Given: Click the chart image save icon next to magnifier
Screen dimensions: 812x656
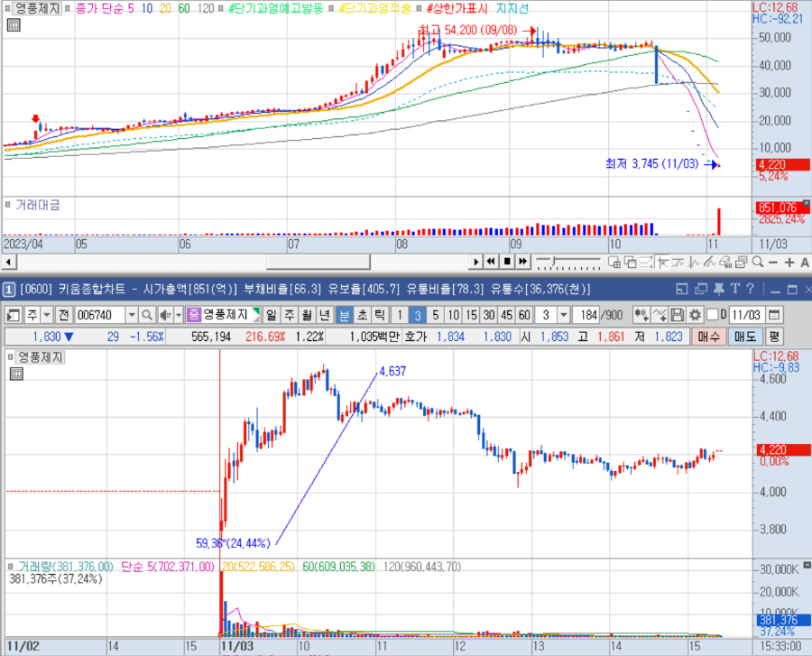Looking at the screenshot, I should (x=742, y=262).
